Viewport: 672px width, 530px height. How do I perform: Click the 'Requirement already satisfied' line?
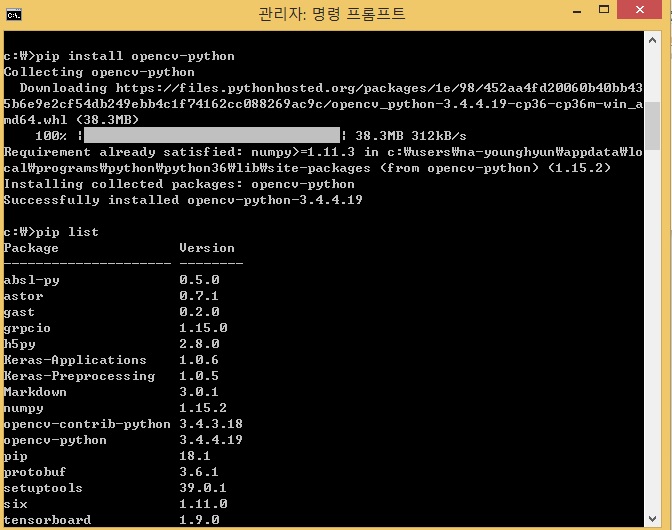point(323,160)
